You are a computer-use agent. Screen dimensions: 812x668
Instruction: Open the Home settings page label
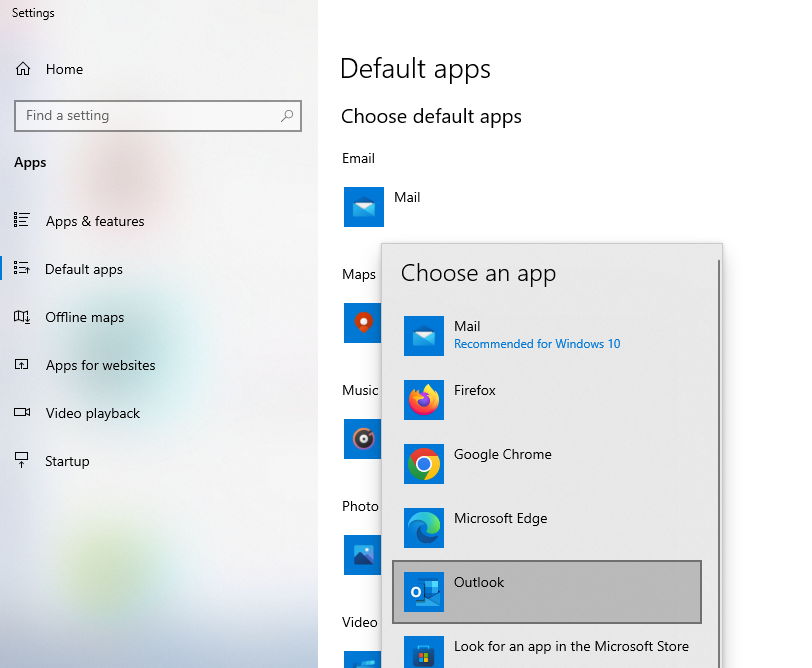coord(64,69)
